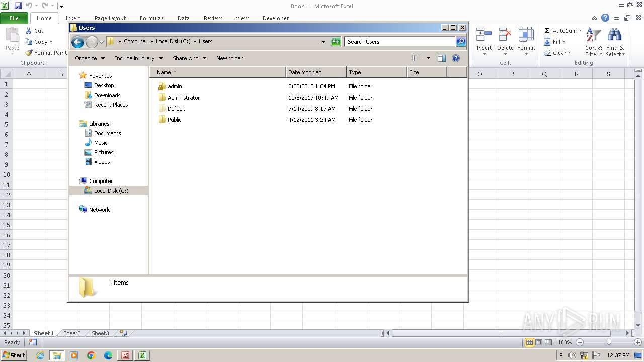Click Insert cells icon in Cells group
Screen dimensions: 644x362
[484, 35]
